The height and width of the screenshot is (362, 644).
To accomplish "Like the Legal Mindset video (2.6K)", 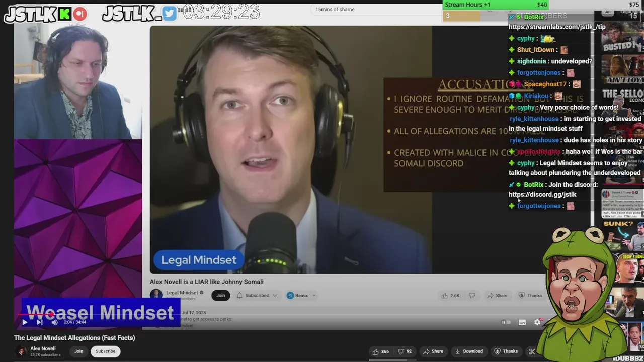I will point(450,295).
